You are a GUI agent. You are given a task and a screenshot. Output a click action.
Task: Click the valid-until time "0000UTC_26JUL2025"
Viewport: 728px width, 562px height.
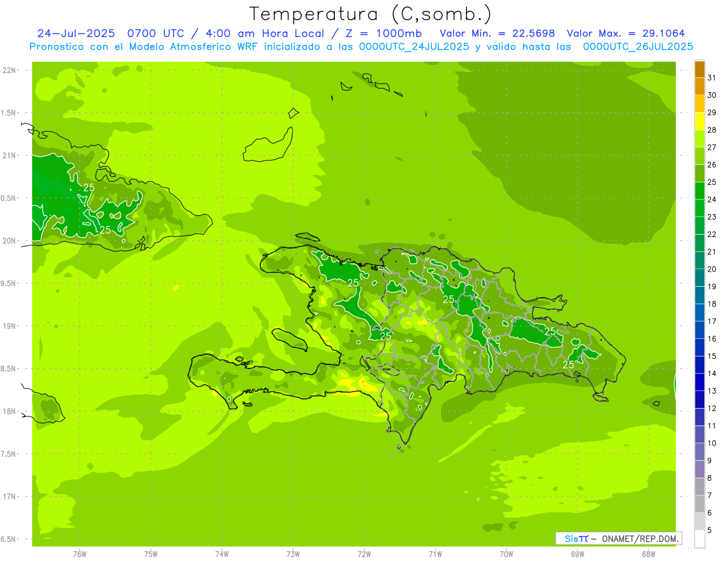[638, 47]
